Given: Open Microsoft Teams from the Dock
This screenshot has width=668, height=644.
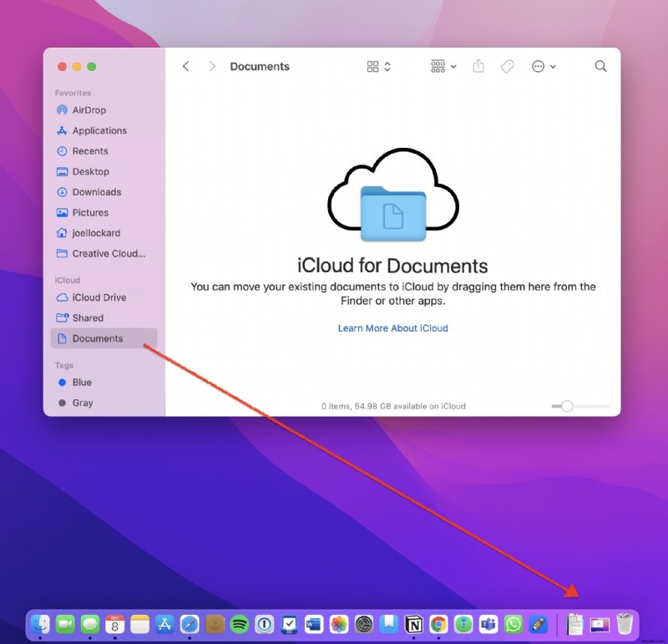Looking at the screenshot, I should (488, 623).
